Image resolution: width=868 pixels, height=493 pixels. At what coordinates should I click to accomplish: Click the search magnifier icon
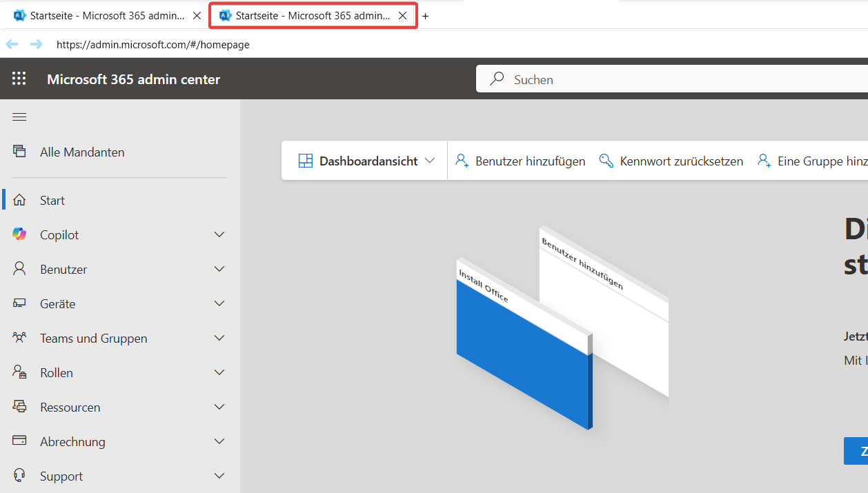click(x=497, y=79)
